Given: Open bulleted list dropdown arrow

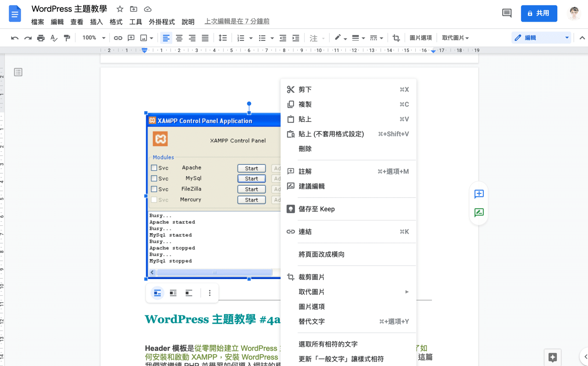Looking at the screenshot, I should 272,38.
